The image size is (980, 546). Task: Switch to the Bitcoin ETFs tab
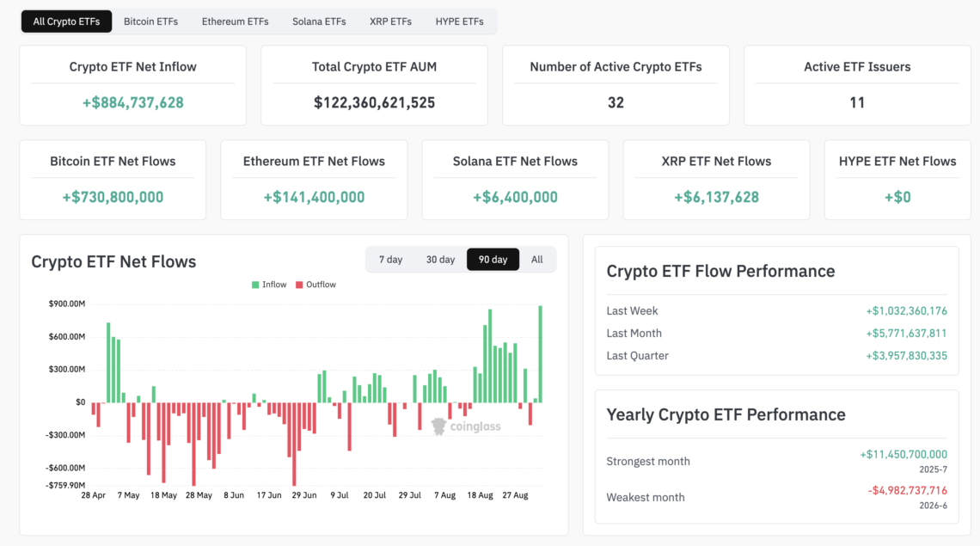tap(150, 21)
